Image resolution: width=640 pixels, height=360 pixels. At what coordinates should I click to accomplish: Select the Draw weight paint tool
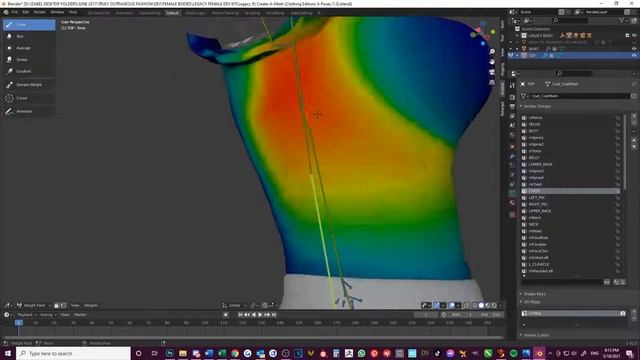click(29, 25)
